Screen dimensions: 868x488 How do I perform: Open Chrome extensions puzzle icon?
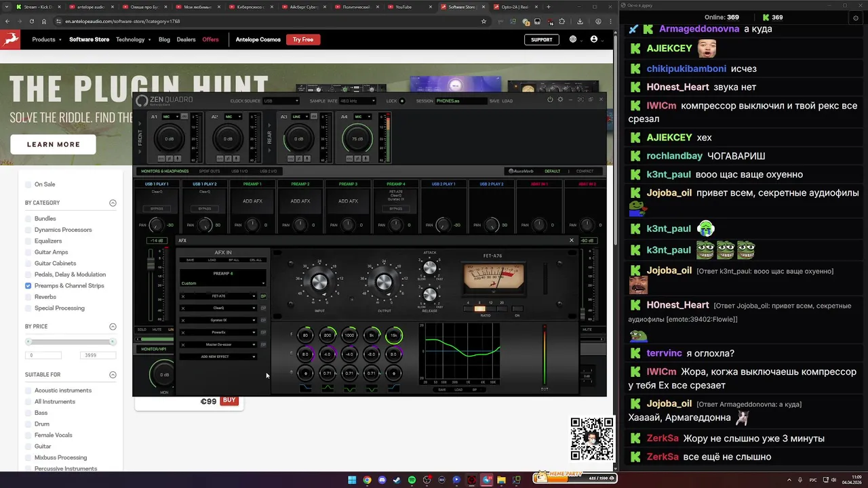[561, 21]
